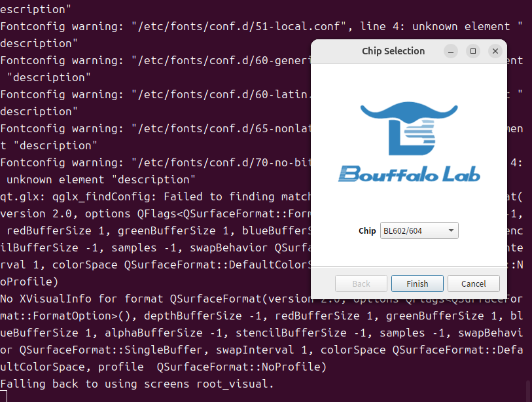Maximize the Chip Selection dialog
The image size is (532, 402).
(x=473, y=51)
